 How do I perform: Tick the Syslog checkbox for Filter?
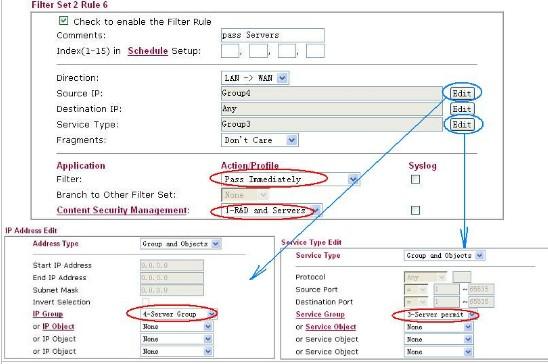point(415,179)
